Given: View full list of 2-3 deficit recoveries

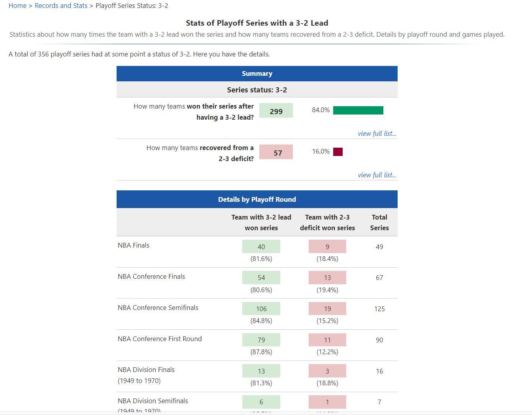Looking at the screenshot, I should (x=377, y=175).
